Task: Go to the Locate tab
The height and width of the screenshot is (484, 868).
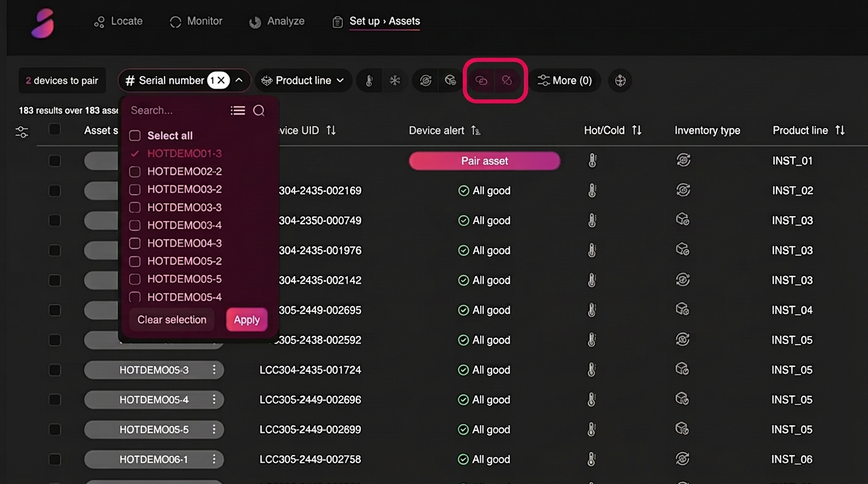Action: (118, 21)
